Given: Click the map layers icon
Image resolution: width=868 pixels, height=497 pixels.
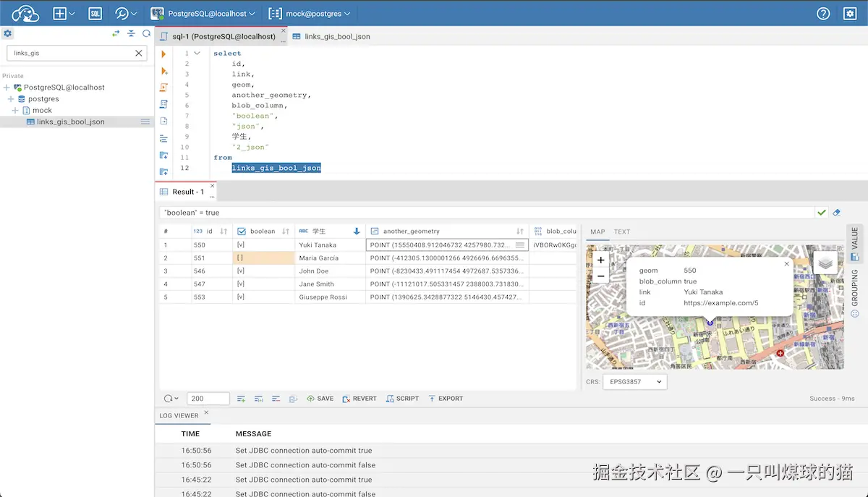Looking at the screenshot, I should click(825, 263).
